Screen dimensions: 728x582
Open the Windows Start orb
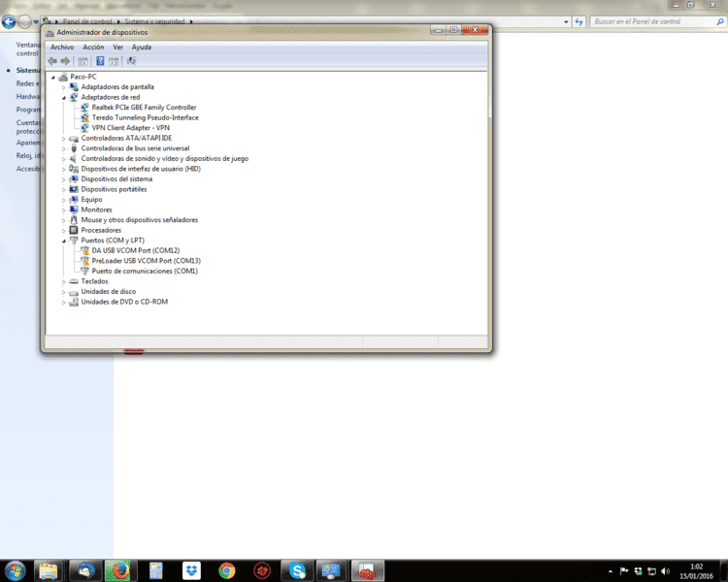(x=15, y=570)
